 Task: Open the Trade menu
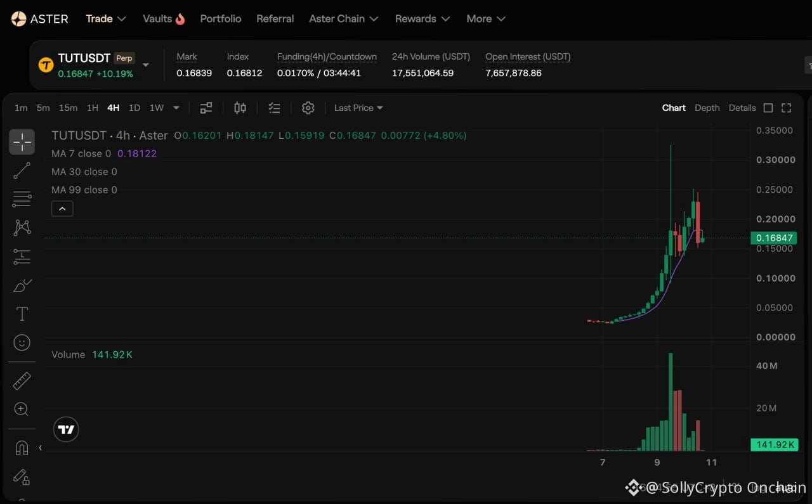(x=106, y=19)
